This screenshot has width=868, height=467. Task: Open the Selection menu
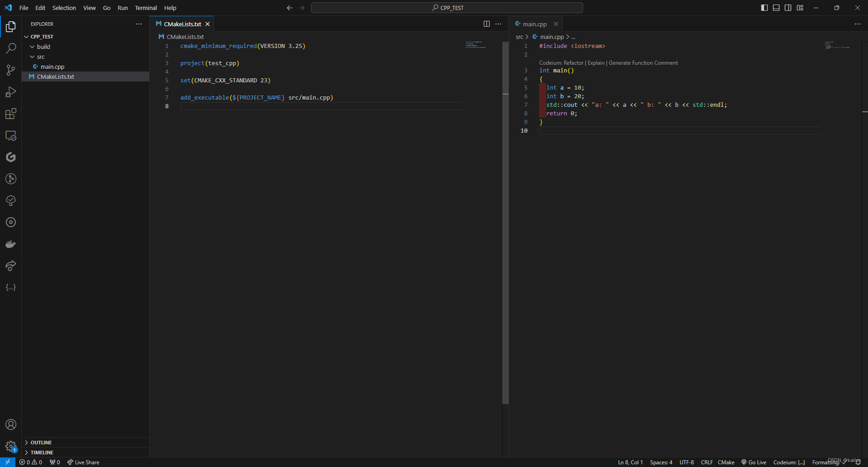64,8
